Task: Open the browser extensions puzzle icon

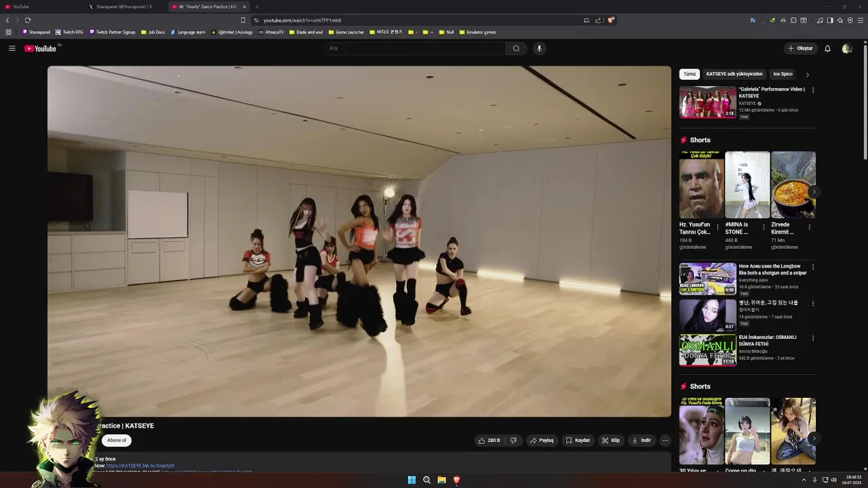Action: pos(793,20)
